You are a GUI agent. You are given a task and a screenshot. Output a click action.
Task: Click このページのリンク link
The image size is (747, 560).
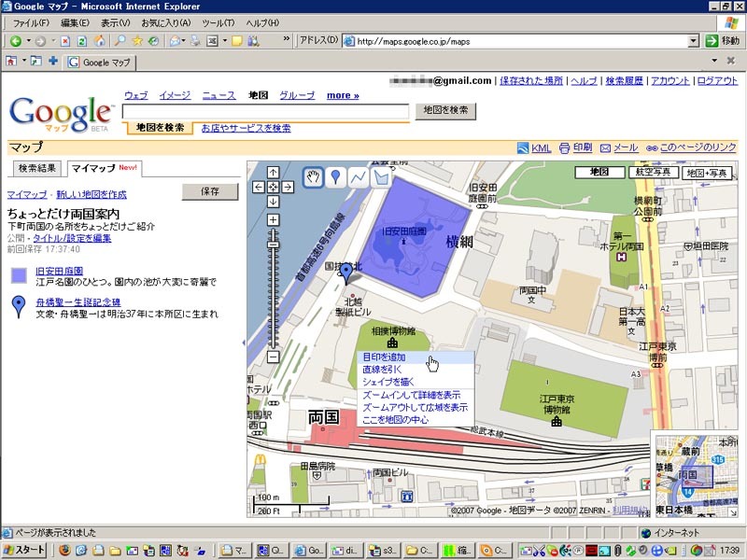[698, 147]
